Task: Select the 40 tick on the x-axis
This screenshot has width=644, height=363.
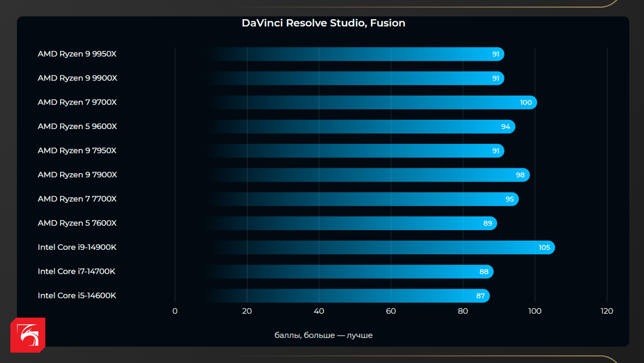Action: [x=318, y=311]
